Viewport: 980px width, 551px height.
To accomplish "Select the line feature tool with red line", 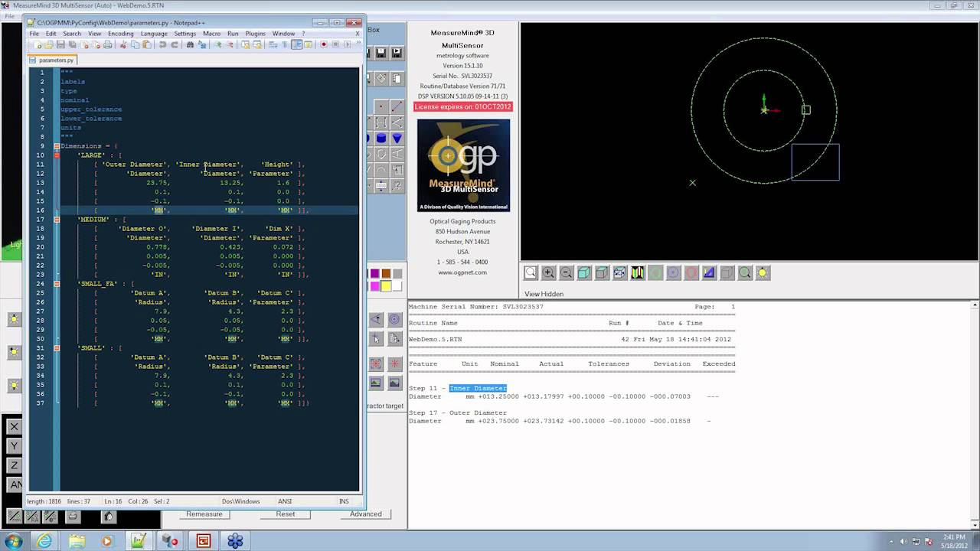I will (397, 106).
